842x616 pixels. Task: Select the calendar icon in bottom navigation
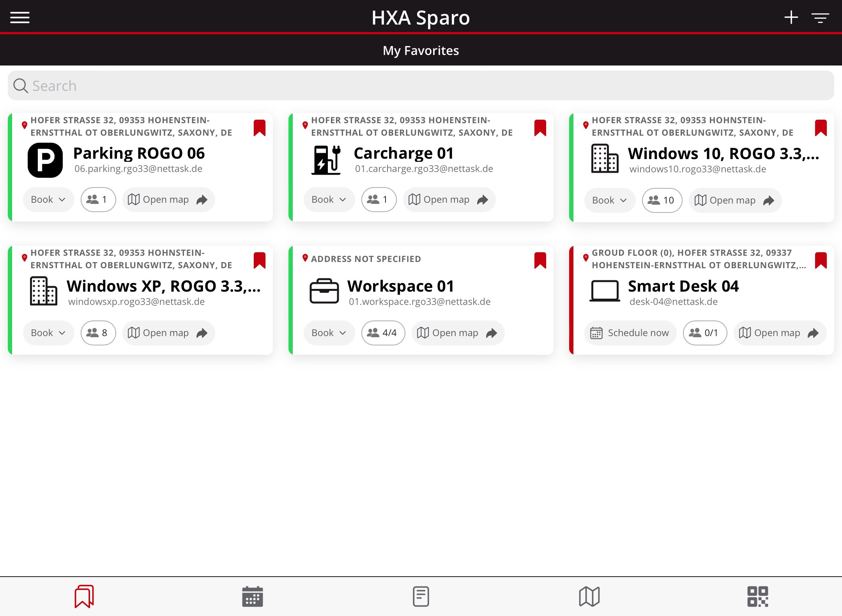click(253, 596)
